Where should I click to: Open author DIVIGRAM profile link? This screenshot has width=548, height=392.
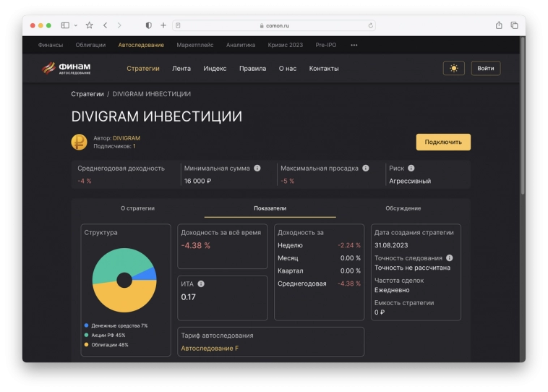[127, 138]
